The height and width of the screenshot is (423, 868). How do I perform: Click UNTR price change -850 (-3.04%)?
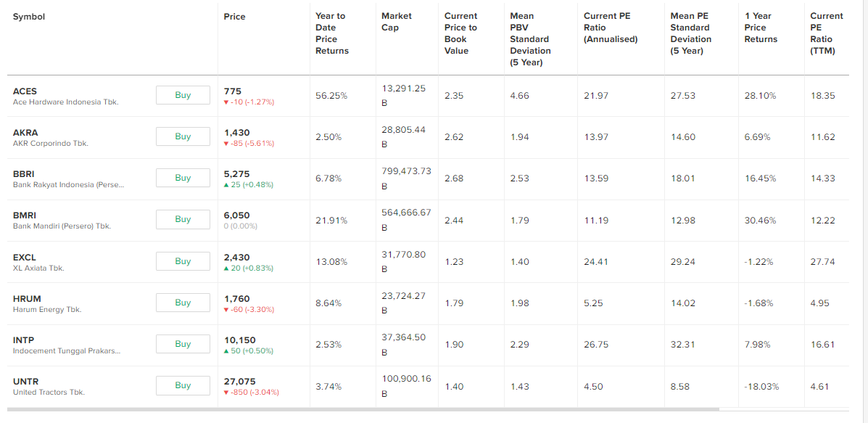252,393
